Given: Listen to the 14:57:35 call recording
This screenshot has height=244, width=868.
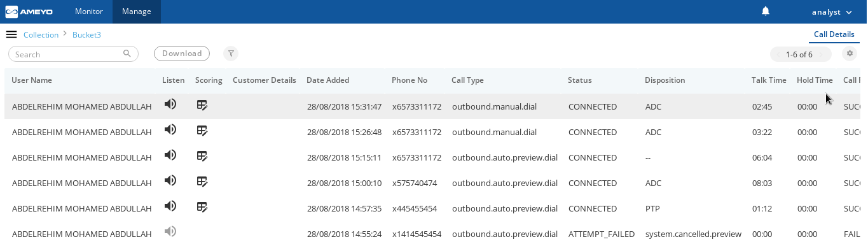Looking at the screenshot, I should pyautogui.click(x=170, y=206).
